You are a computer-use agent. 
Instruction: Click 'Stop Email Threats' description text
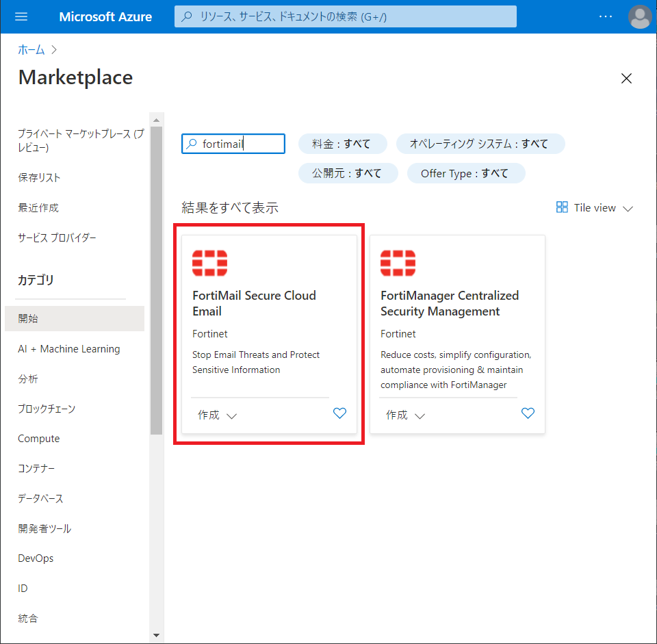click(x=255, y=363)
